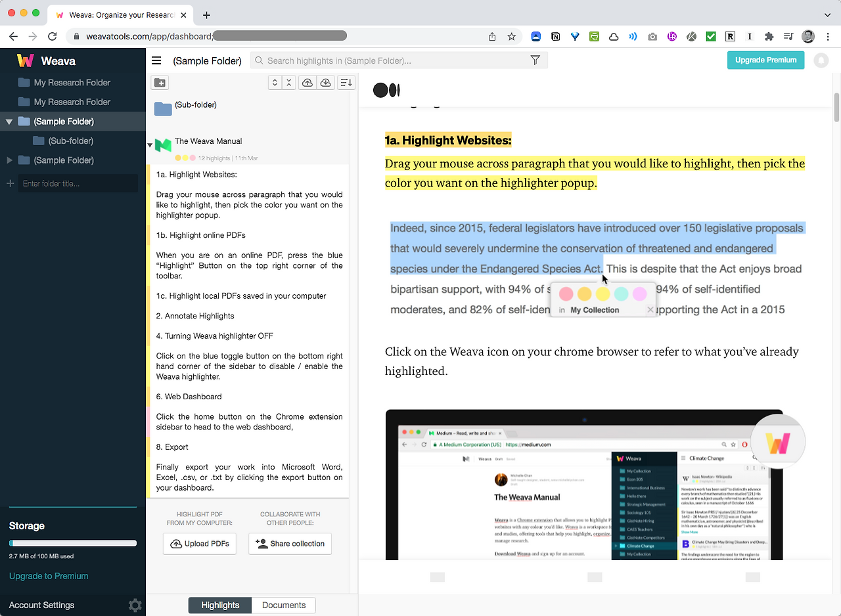Open the sort order icon in toolbar

coord(346,83)
